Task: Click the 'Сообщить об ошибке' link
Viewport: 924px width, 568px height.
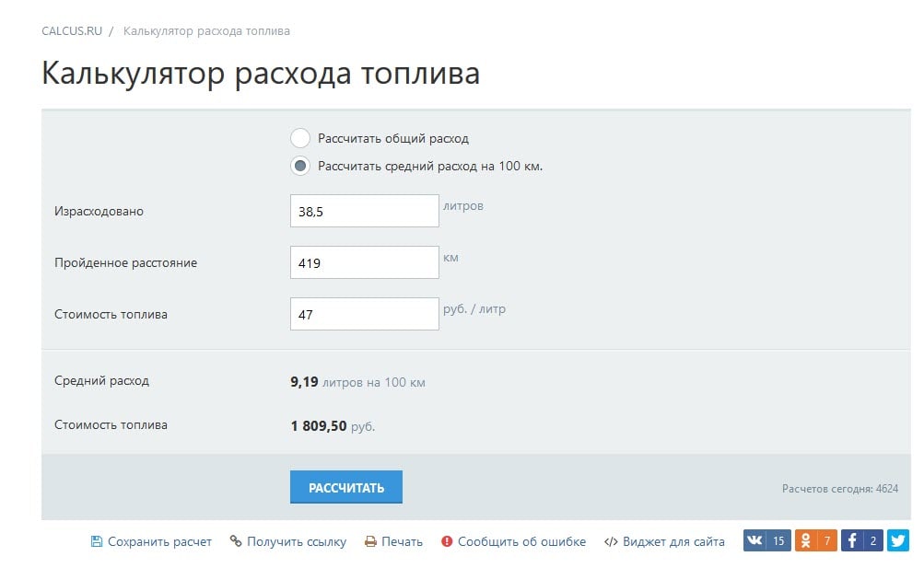Action: [x=521, y=542]
